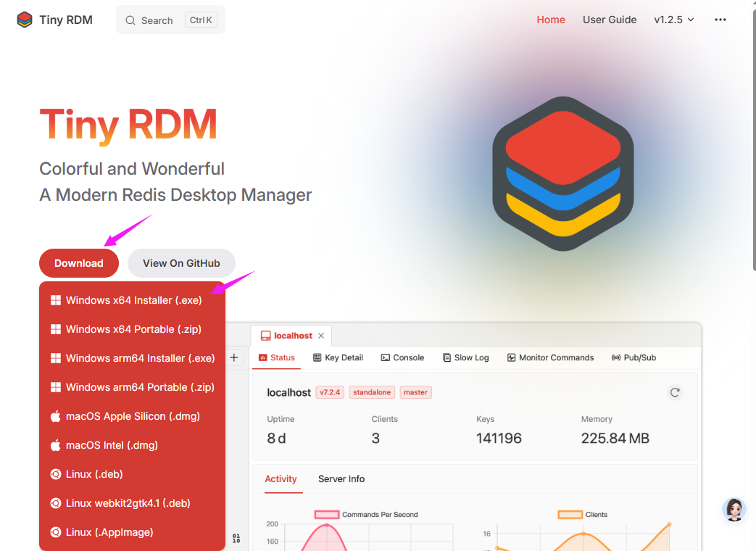Click the Keys value 141196

coord(499,438)
